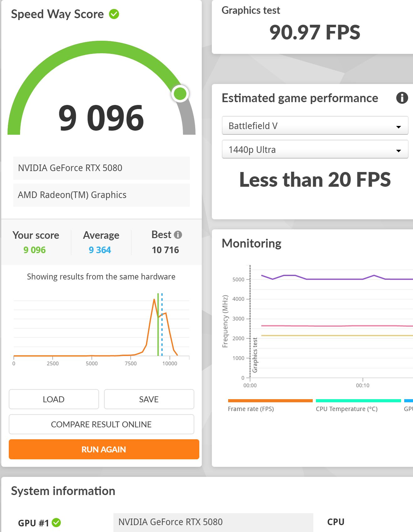Click the Monitoring panel heading

252,243
